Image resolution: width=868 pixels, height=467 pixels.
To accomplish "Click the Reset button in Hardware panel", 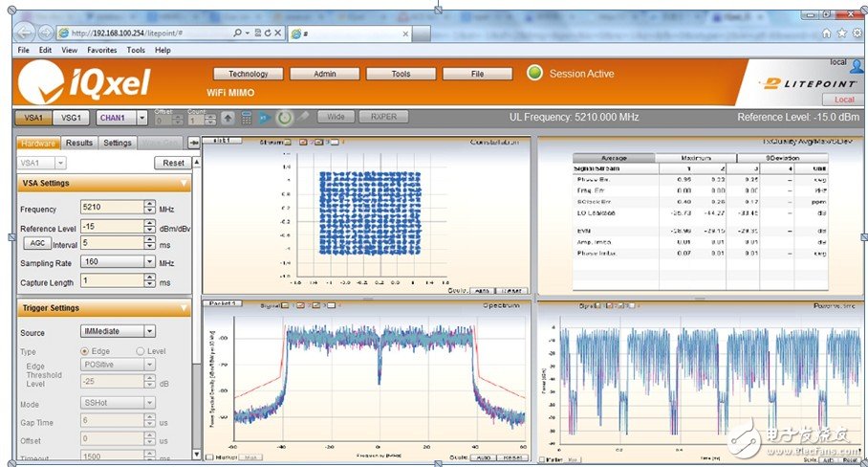I will 173,163.
